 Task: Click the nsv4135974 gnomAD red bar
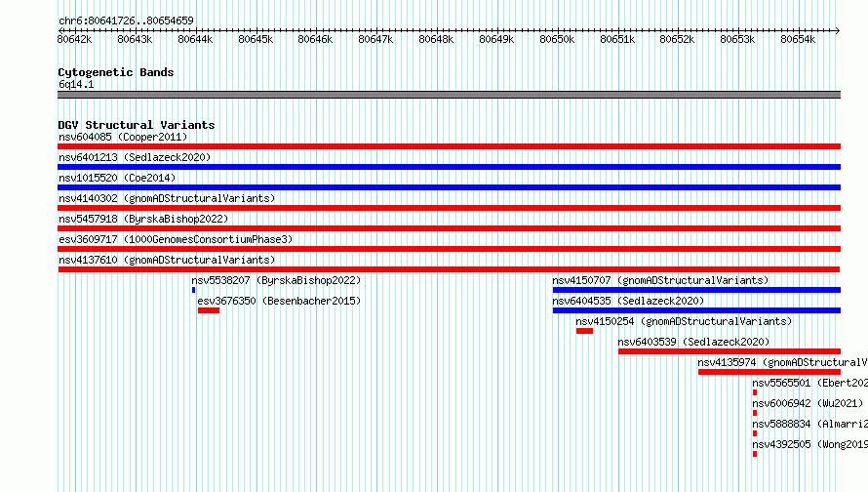(x=769, y=372)
